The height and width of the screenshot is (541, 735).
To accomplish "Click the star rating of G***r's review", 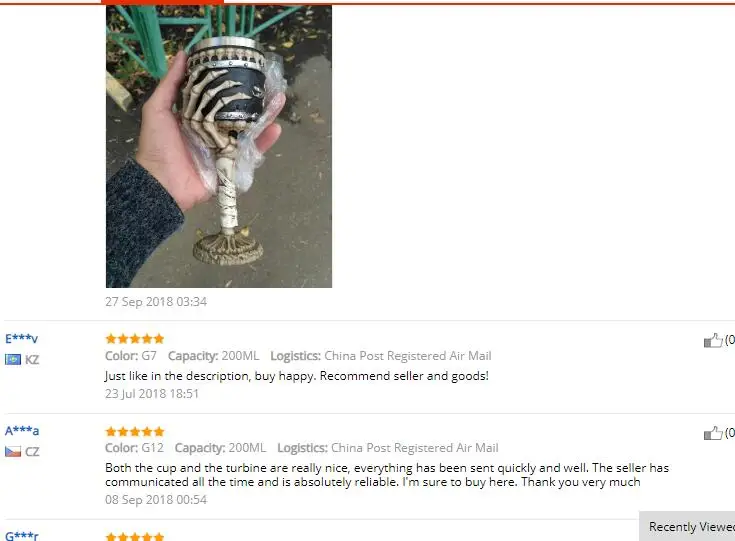I will tap(135, 536).
